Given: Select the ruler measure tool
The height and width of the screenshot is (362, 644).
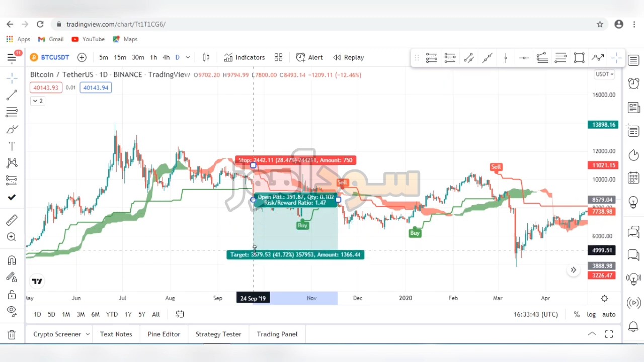Looking at the screenshot, I should pyautogui.click(x=12, y=220).
